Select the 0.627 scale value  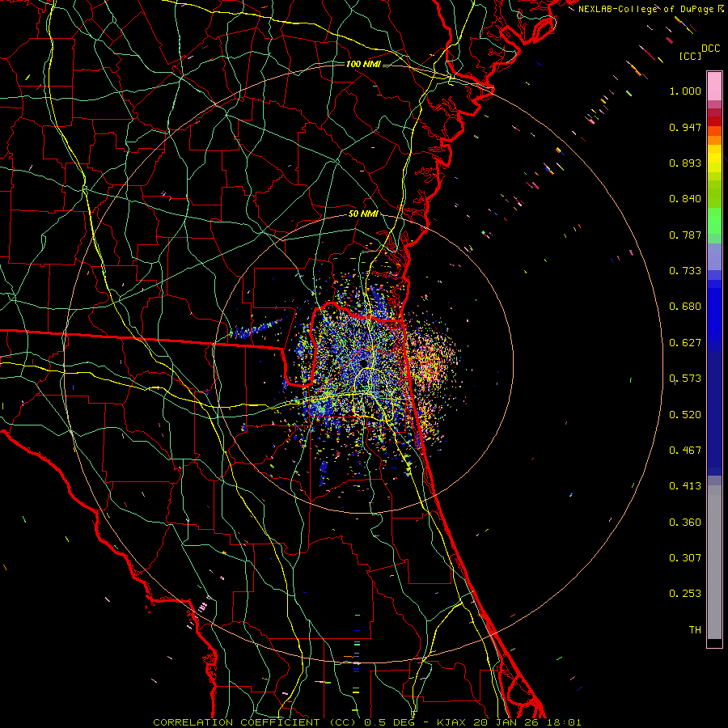(x=685, y=343)
